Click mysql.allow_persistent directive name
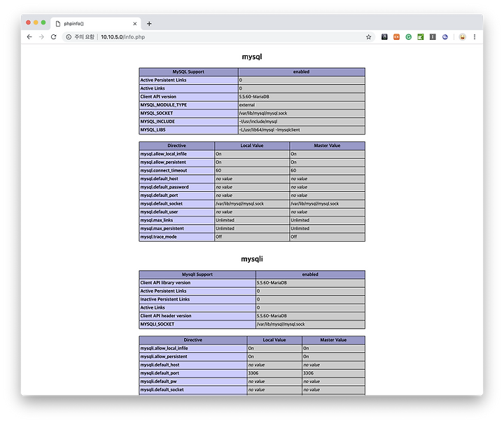This screenshot has height=423, width=504. (x=163, y=162)
